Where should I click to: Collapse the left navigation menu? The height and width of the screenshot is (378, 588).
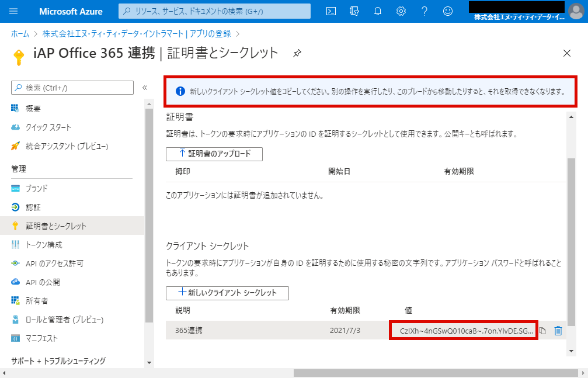coord(145,88)
